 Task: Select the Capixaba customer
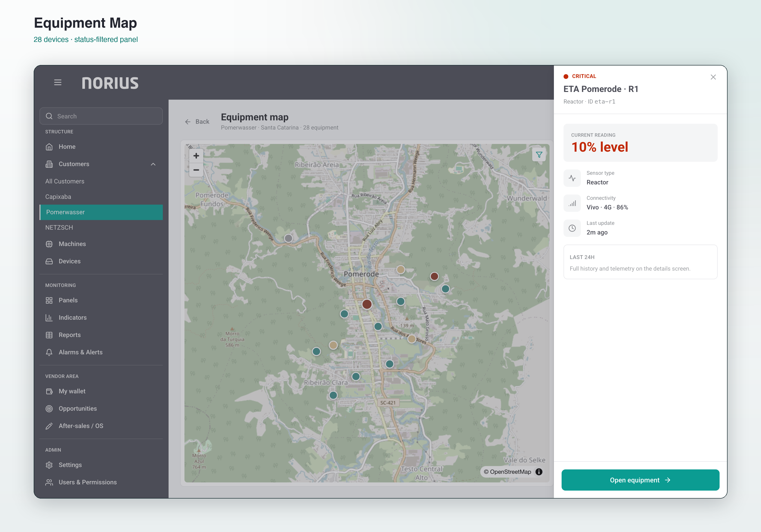click(101, 197)
